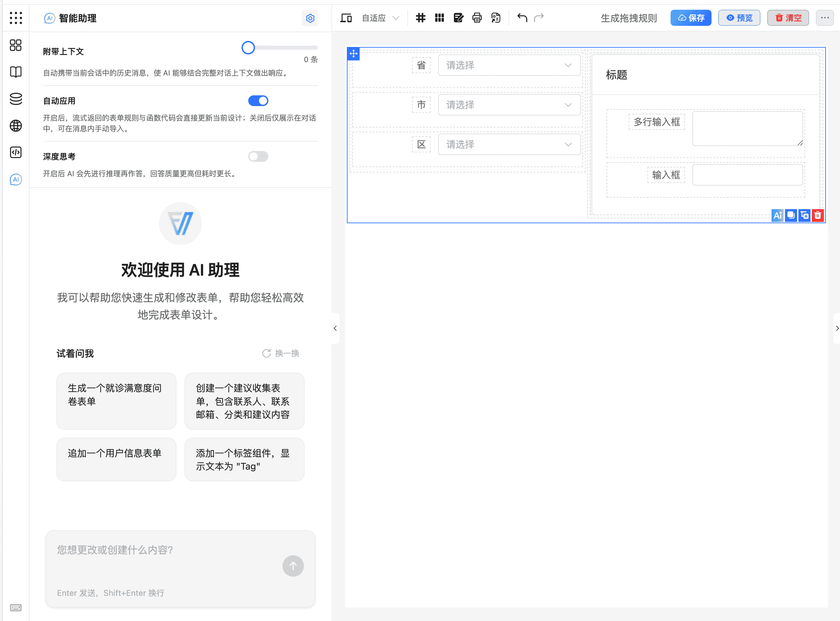Click the gear settings icon in 智能助理 header
This screenshot has width=840, height=621.
(310, 18)
